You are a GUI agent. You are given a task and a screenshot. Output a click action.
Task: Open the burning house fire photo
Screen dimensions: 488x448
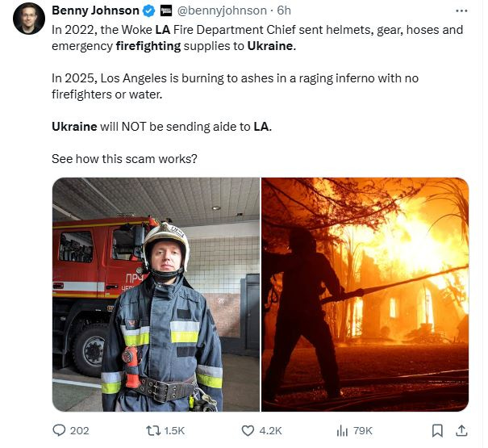tap(365, 295)
